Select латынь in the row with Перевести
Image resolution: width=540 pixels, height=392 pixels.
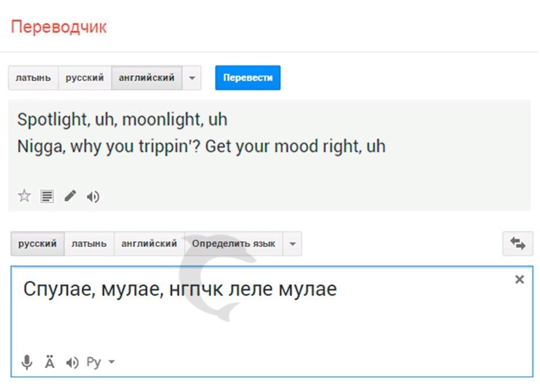pyautogui.click(x=33, y=78)
